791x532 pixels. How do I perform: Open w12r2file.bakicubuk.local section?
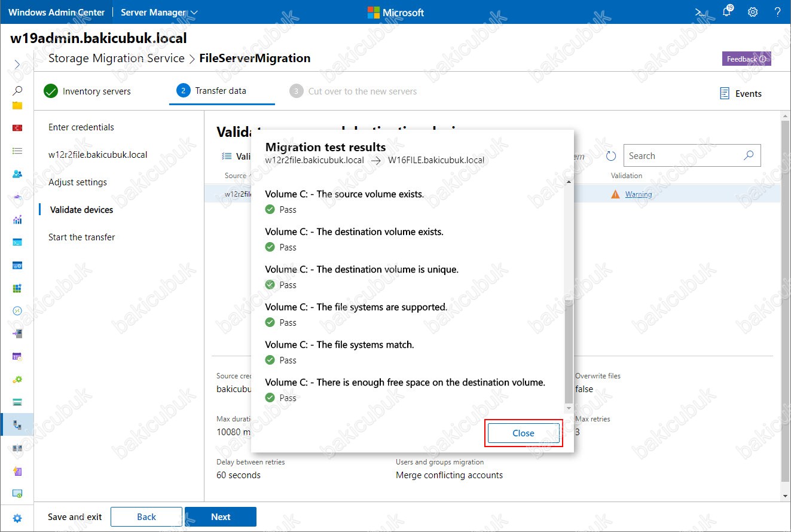(98, 155)
